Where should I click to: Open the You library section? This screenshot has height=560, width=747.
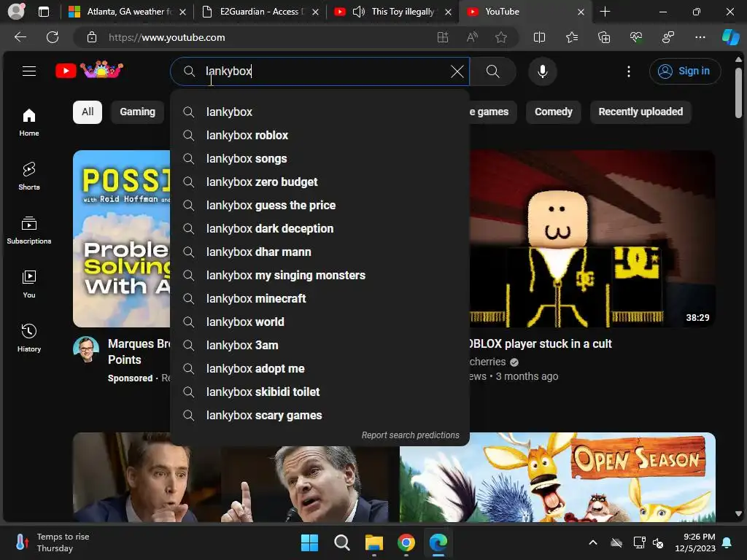point(29,284)
